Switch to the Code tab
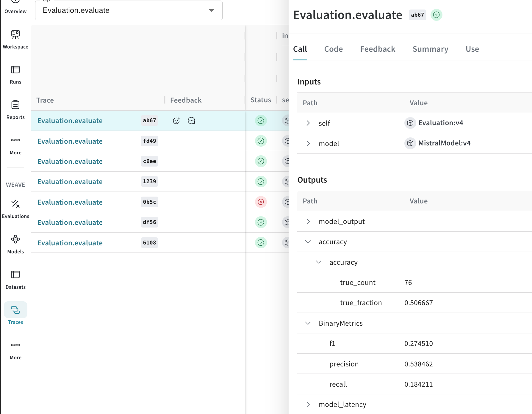This screenshot has width=532, height=414. 333,49
